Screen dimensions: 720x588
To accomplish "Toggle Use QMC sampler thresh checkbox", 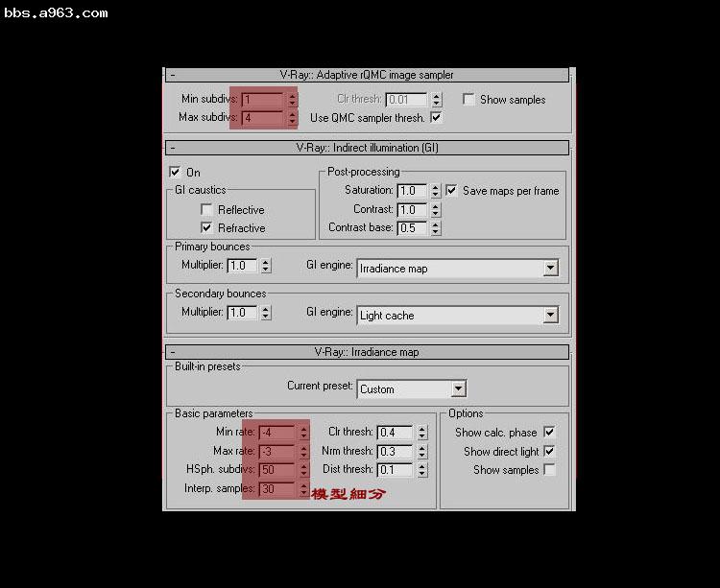I will click(436, 117).
